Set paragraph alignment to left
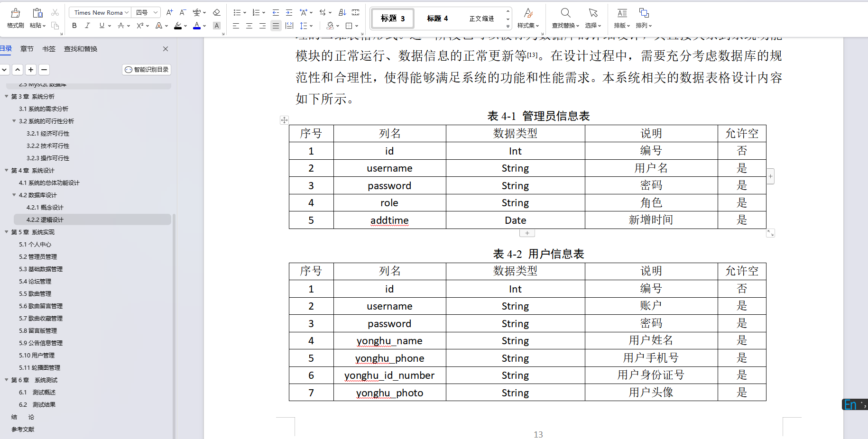This screenshot has height=439, width=868. (x=236, y=26)
